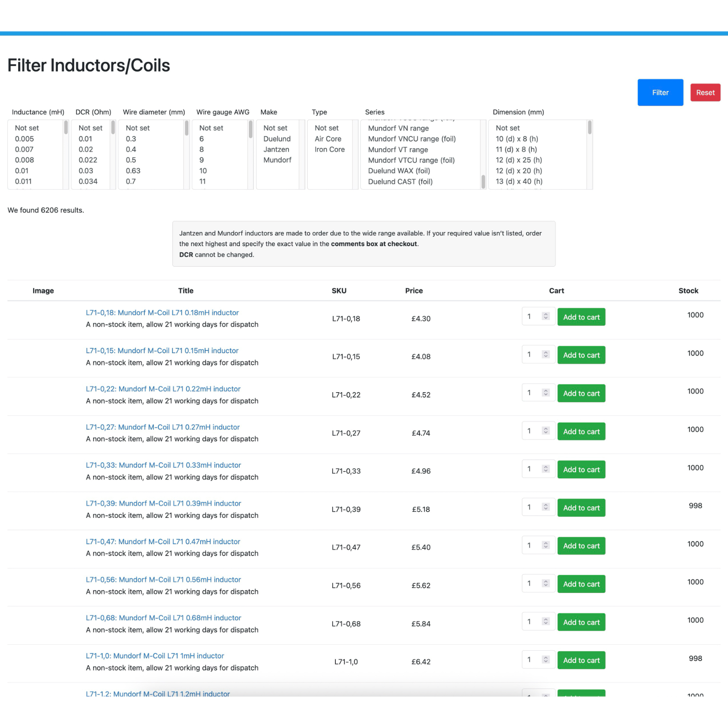The width and height of the screenshot is (728, 728).
Task: Focus the quantity field for L71-1,0
Action: (538, 660)
